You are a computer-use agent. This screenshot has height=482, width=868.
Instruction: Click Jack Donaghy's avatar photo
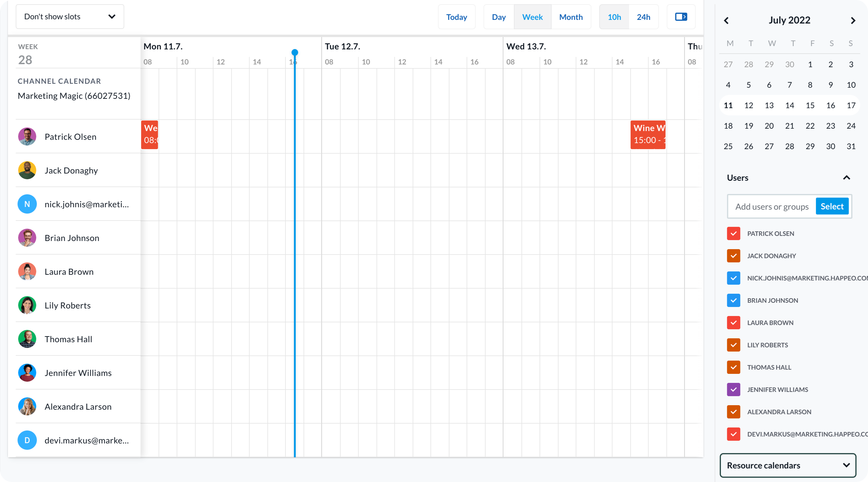pos(27,171)
